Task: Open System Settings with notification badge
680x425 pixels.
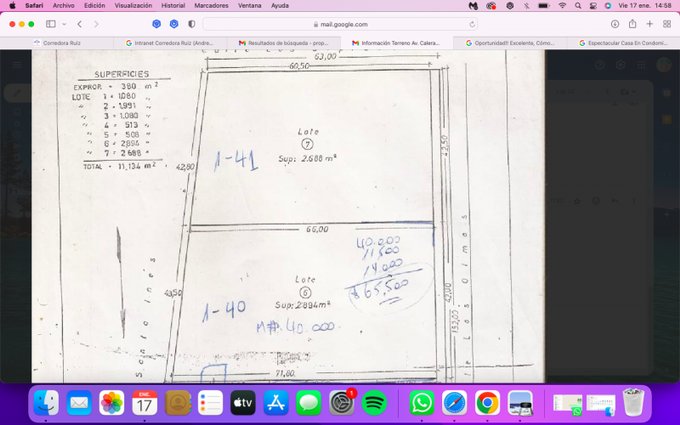Action: tap(342, 403)
